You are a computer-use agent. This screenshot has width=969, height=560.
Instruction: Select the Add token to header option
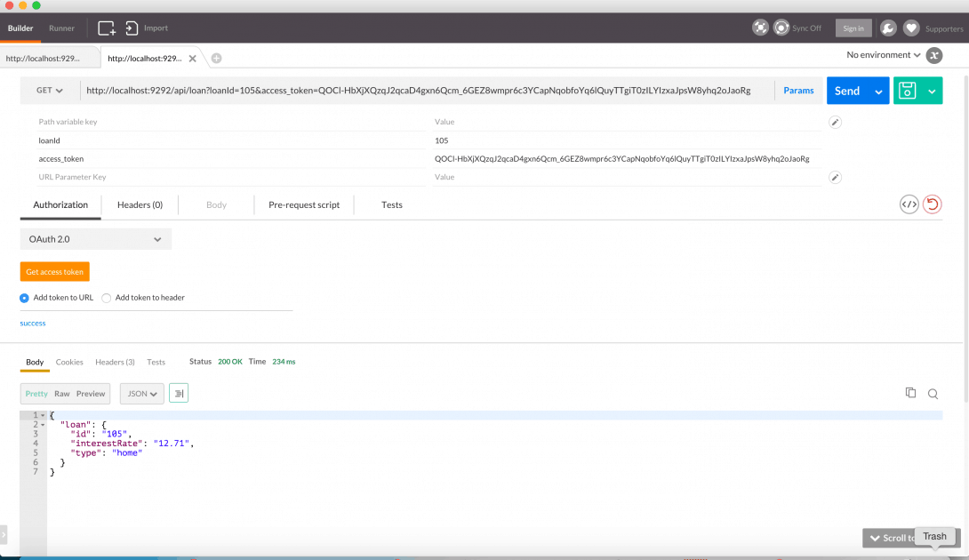(107, 298)
